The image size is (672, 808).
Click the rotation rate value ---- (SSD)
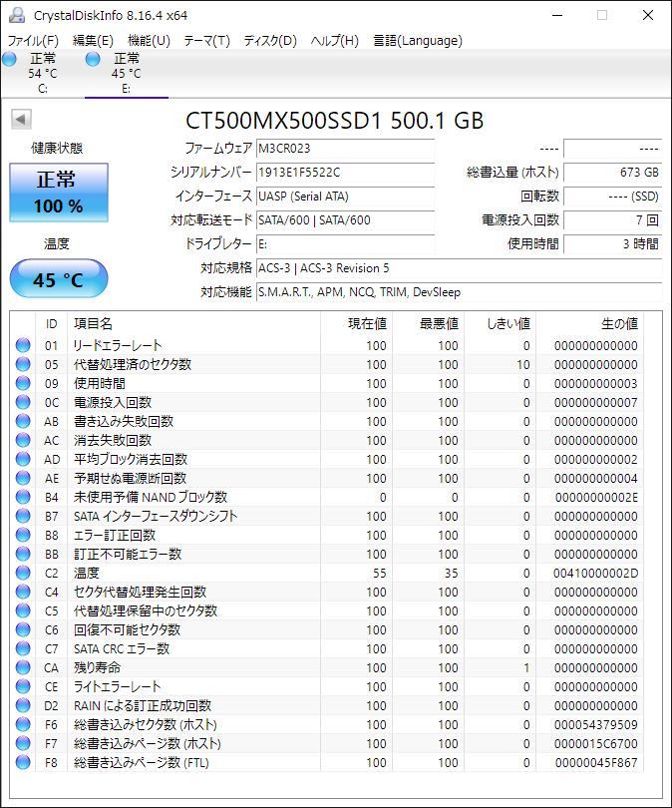point(613,197)
